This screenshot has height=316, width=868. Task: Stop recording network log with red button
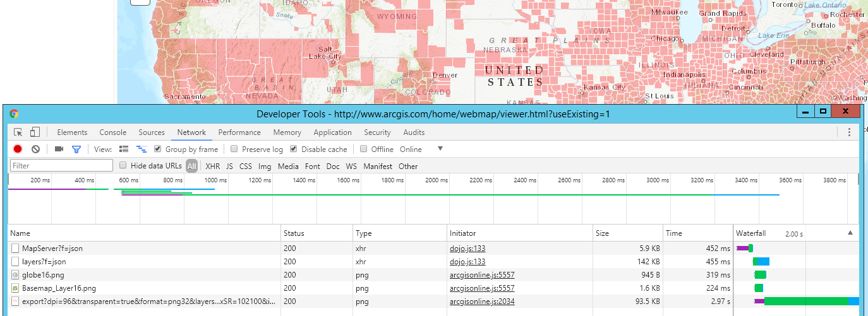click(x=18, y=149)
